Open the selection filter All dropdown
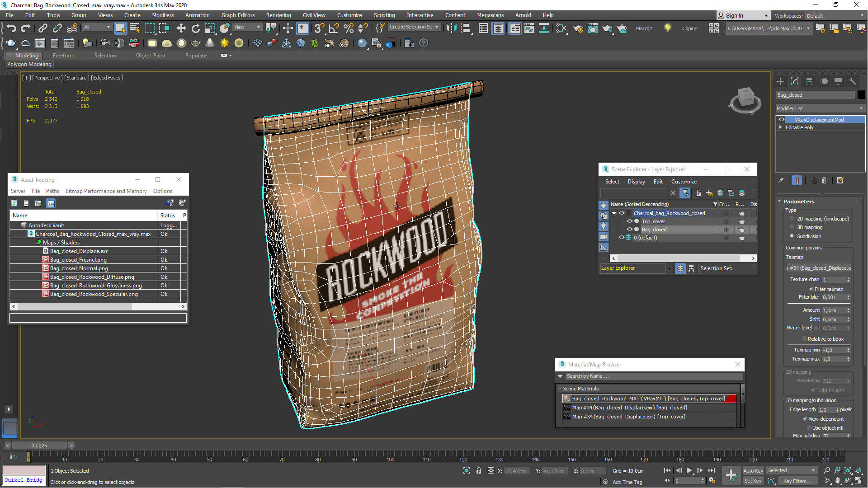 [x=97, y=27]
